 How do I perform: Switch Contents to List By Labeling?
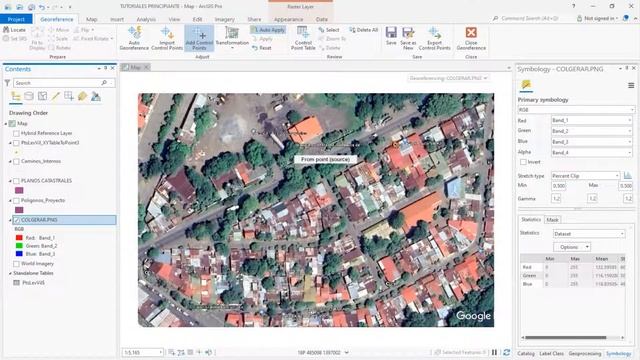(82, 96)
